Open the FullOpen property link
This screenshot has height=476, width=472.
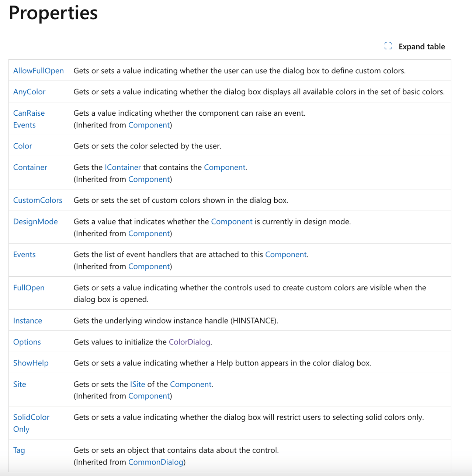coord(29,288)
